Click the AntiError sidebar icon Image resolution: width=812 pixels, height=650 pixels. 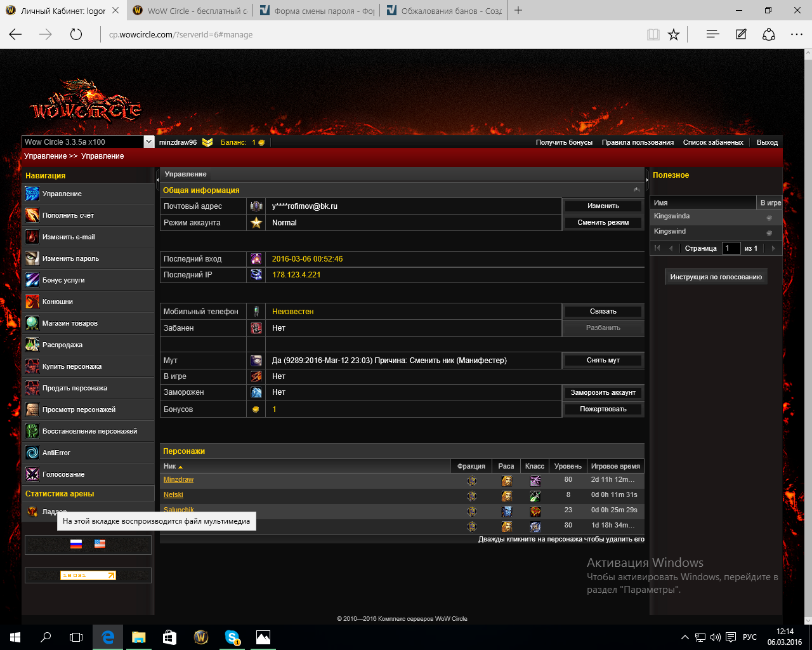[x=32, y=453]
